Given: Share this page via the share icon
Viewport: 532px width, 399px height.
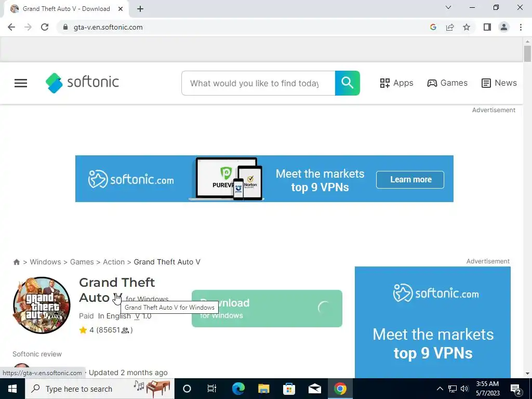Looking at the screenshot, I should tap(450, 27).
